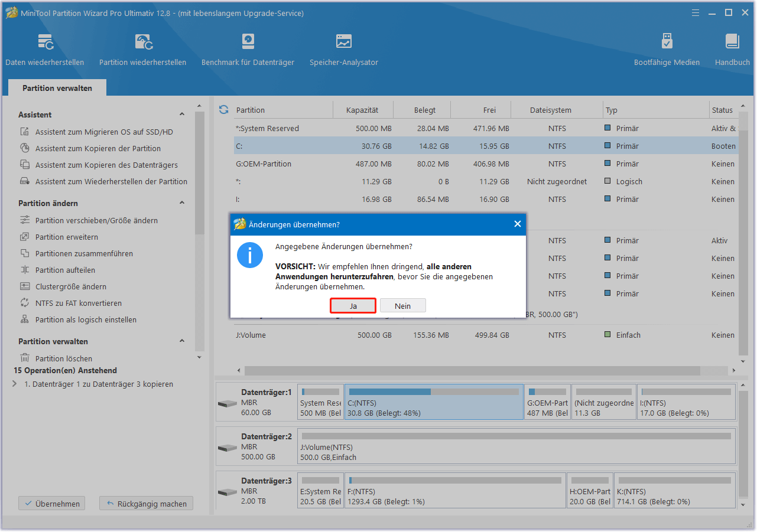The height and width of the screenshot is (532, 757).
Task: Click Typ swatch of J:Volume Einfach row
Action: tap(607, 335)
